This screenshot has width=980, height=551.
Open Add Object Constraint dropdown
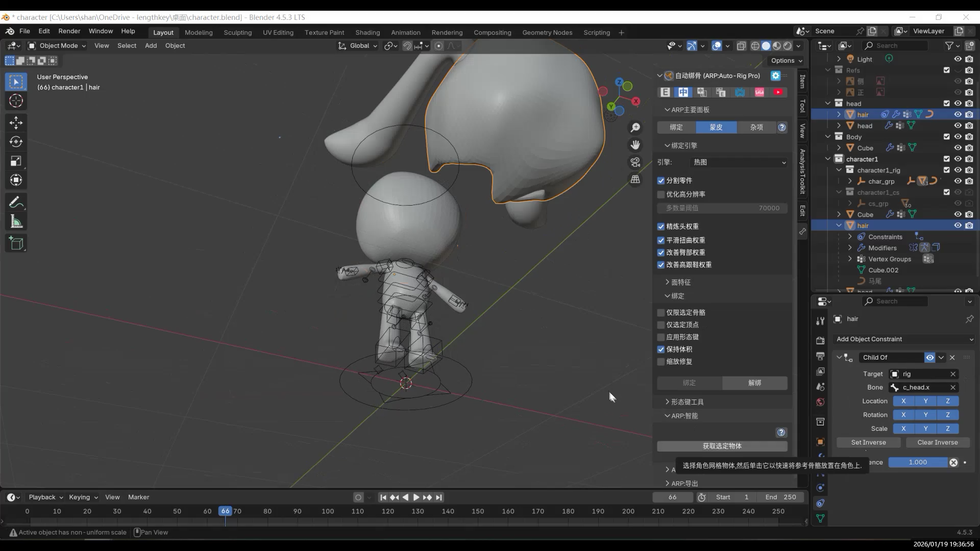click(x=904, y=339)
